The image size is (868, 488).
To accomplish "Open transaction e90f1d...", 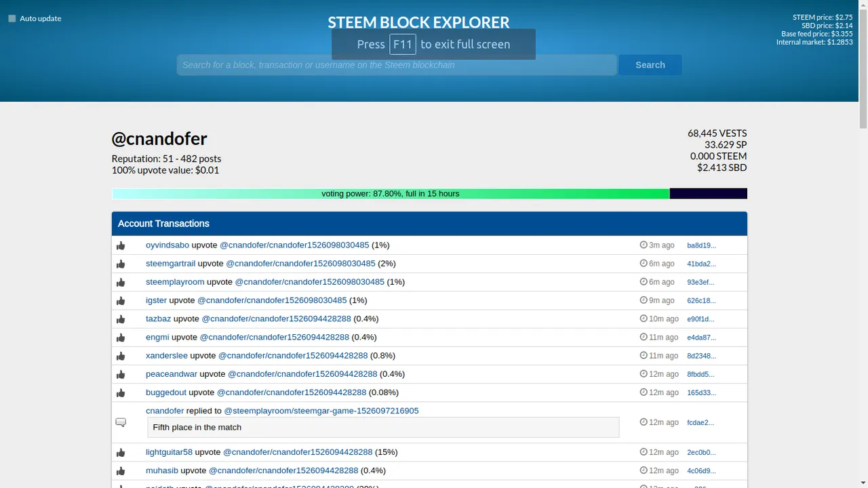I will (x=701, y=319).
